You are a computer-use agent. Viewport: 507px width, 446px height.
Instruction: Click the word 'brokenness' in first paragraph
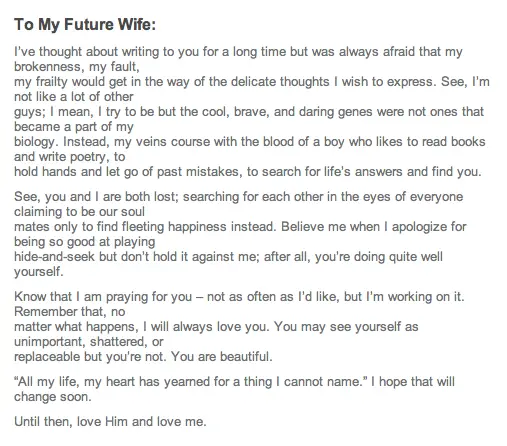tap(47, 67)
